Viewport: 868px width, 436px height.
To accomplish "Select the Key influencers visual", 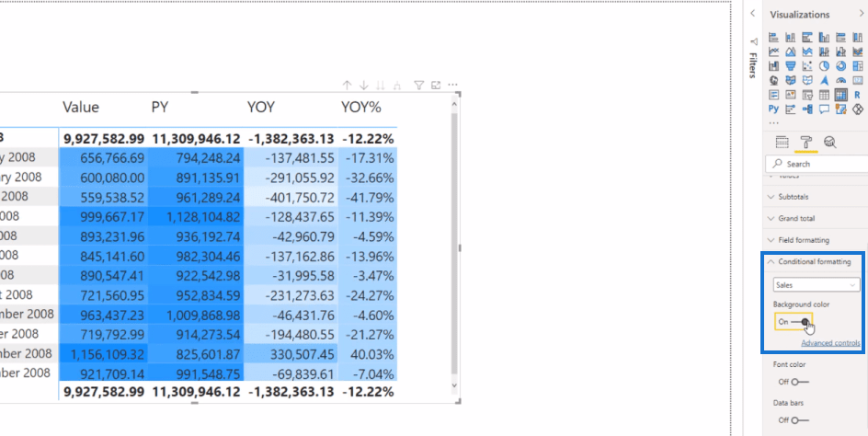I will [791, 109].
